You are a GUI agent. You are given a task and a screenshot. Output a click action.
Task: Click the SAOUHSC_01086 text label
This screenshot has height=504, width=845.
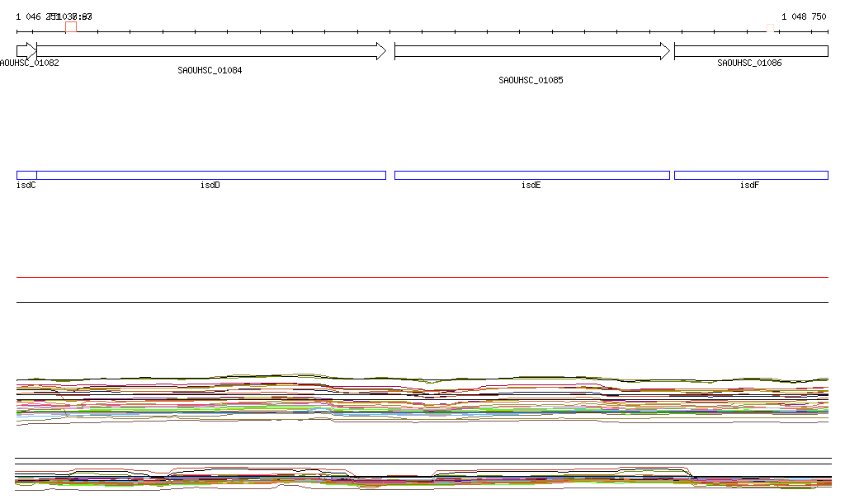(x=749, y=64)
